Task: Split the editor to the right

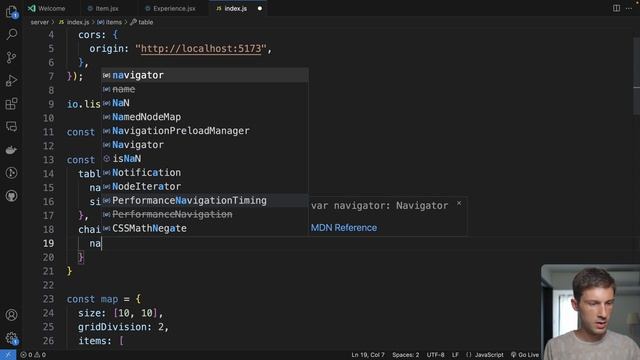Action: [x=616, y=8]
